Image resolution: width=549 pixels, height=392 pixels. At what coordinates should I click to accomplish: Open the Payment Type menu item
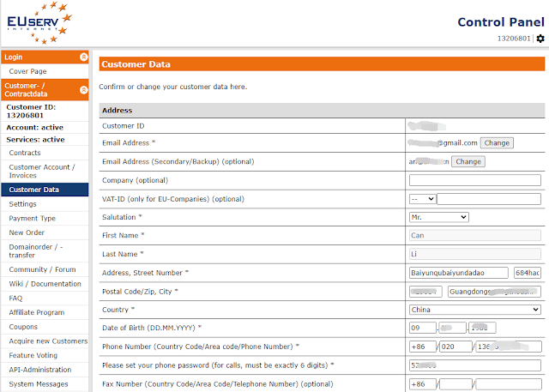33,219
